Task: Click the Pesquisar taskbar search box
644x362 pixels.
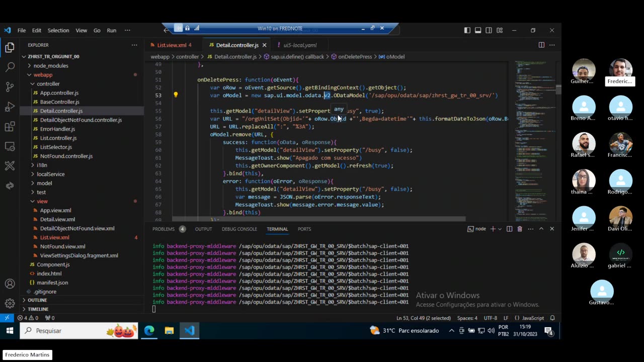Action: point(79,330)
